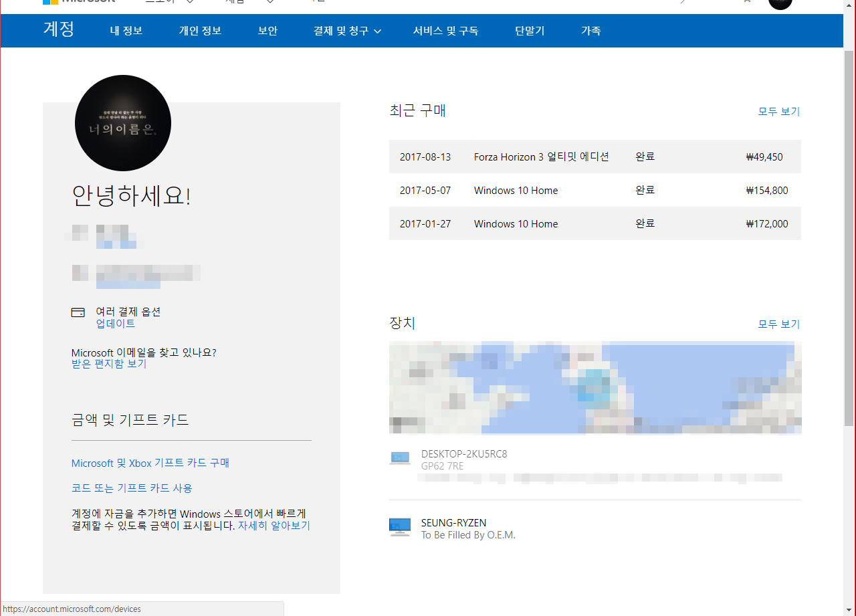Expand the 결제 및 청구 dropdown menu
This screenshot has width=856, height=616.
pyautogui.click(x=347, y=31)
